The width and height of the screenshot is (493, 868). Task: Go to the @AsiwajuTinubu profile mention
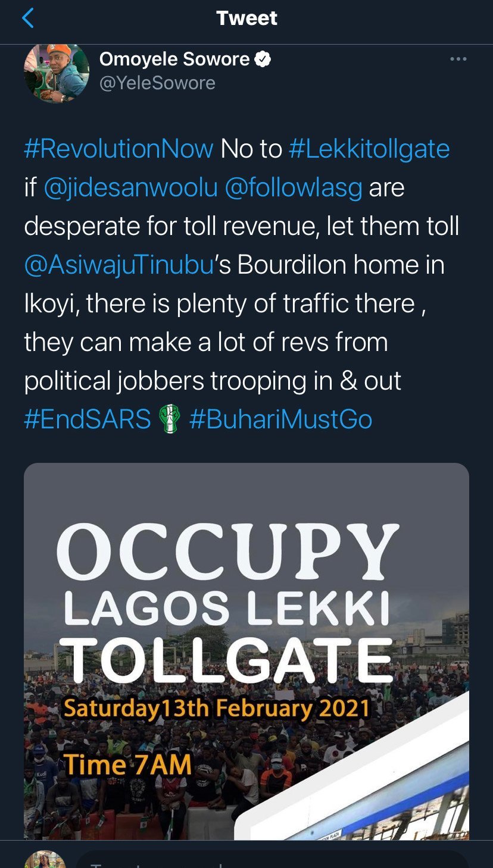coord(118,265)
